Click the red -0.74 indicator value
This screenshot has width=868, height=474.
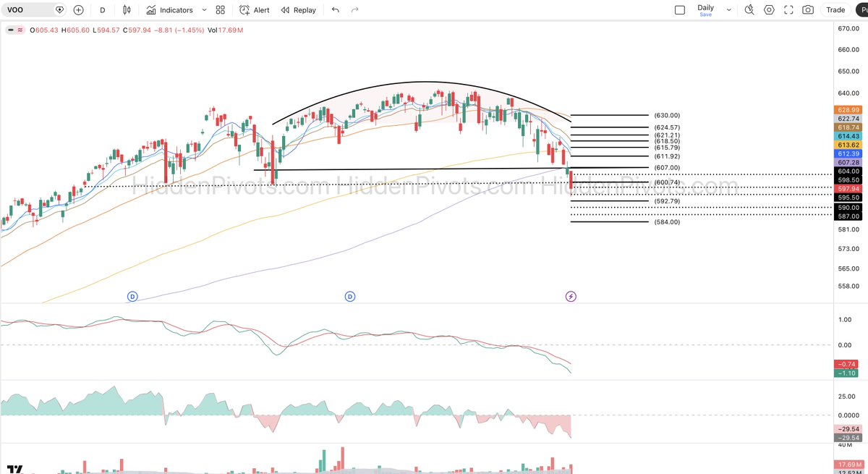(848, 364)
